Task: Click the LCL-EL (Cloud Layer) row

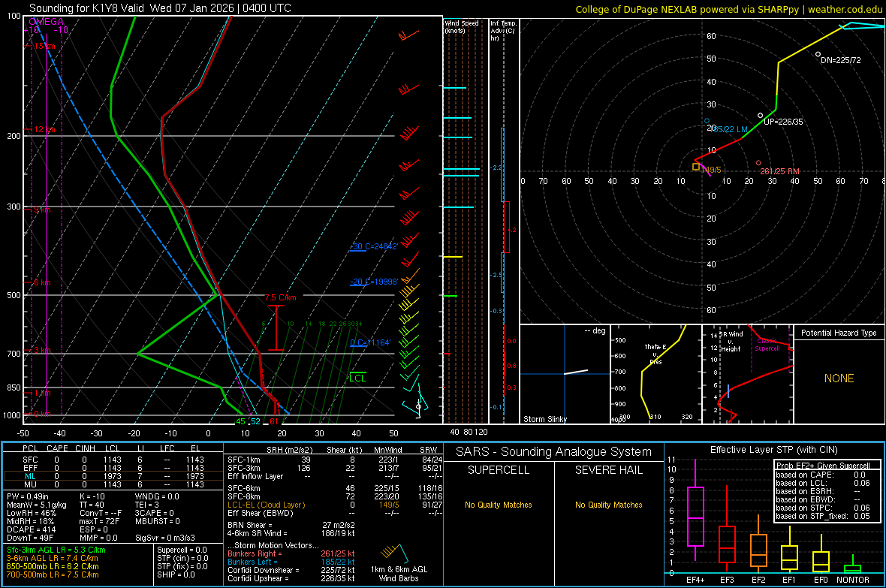Action: click(x=335, y=505)
